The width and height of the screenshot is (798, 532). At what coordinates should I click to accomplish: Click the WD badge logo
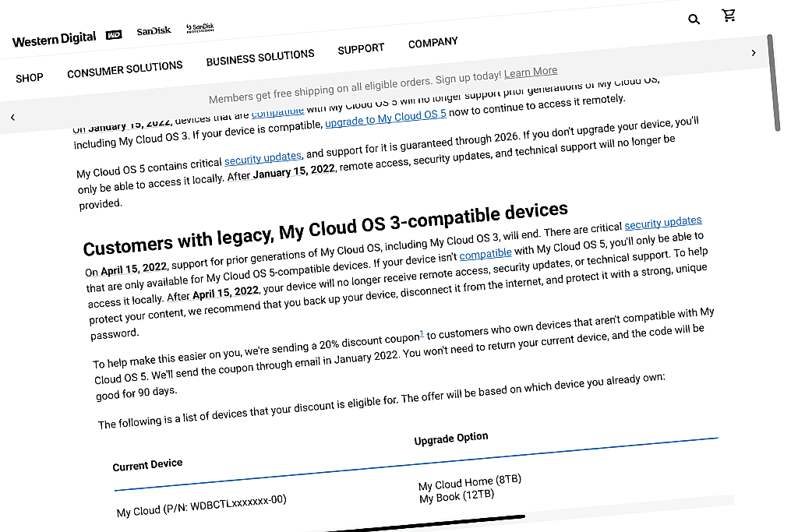114,34
